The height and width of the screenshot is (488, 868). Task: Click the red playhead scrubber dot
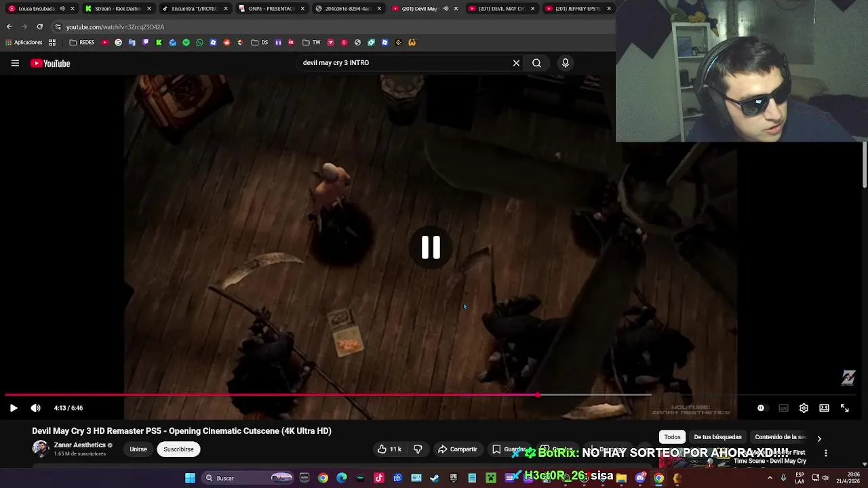(538, 394)
